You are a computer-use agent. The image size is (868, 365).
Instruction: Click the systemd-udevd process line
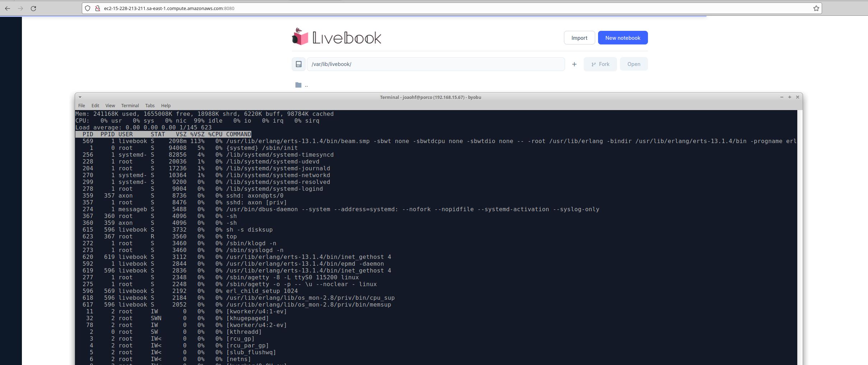click(197, 161)
